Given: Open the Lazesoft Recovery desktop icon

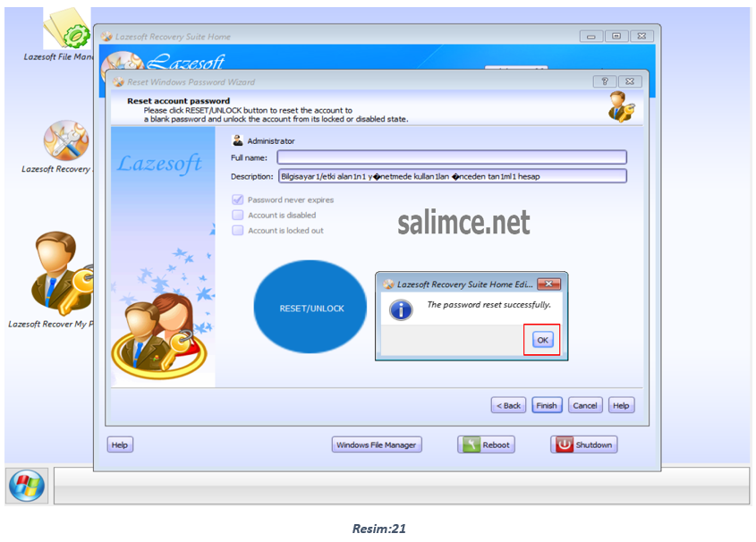Looking at the screenshot, I should point(66,141).
